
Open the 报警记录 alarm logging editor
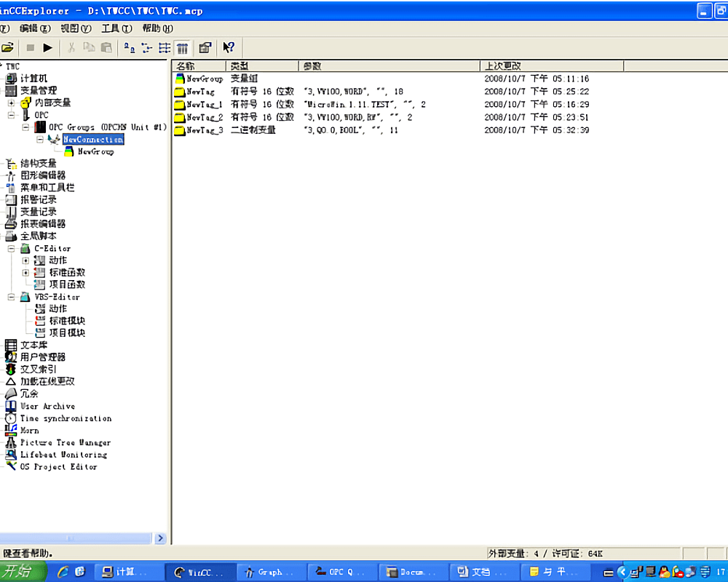pyautogui.click(x=38, y=199)
